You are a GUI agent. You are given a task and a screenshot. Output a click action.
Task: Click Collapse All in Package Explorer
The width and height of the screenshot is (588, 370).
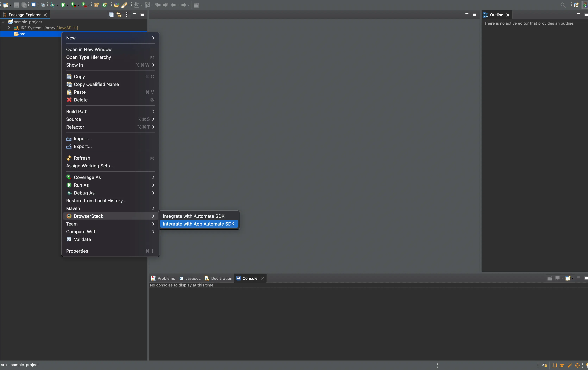coord(111,15)
